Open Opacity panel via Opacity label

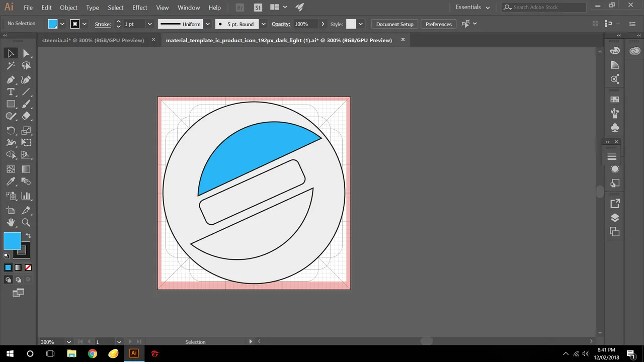(281, 24)
